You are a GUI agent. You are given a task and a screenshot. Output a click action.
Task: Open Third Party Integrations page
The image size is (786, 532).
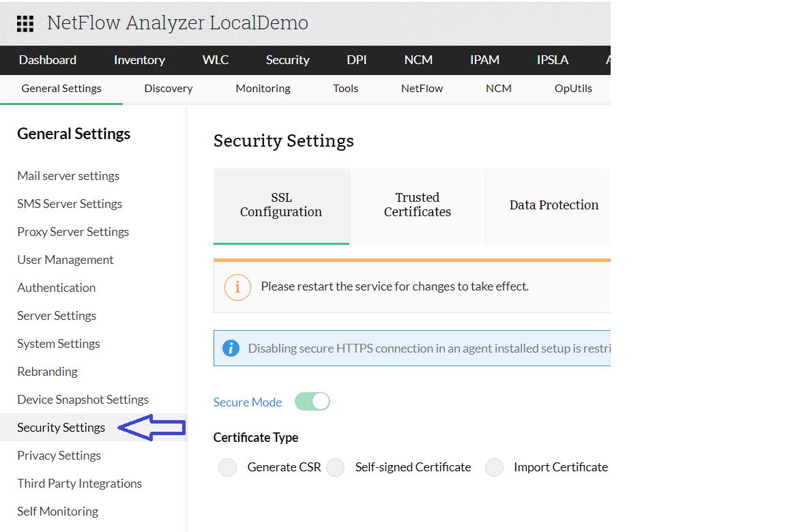(80, 484)
